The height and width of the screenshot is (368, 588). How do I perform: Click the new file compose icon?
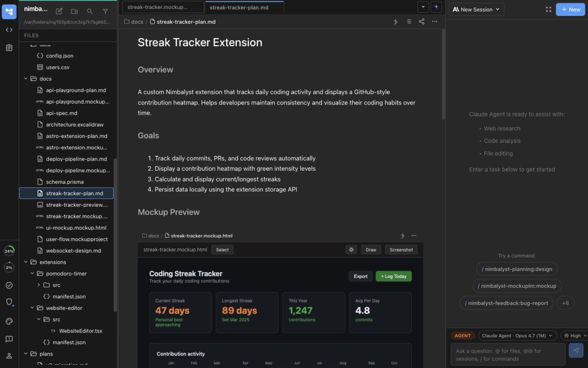coord(59,11)
